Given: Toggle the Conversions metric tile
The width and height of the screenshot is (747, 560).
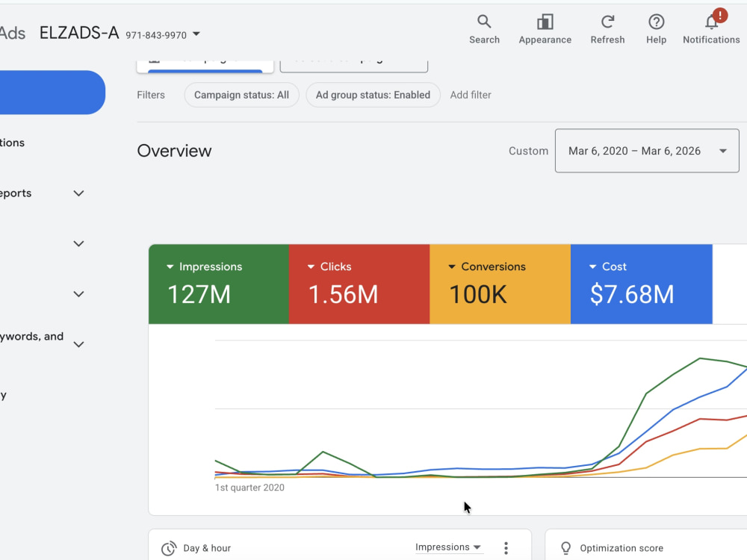Looking at the screenshot, I should (500, 284).
